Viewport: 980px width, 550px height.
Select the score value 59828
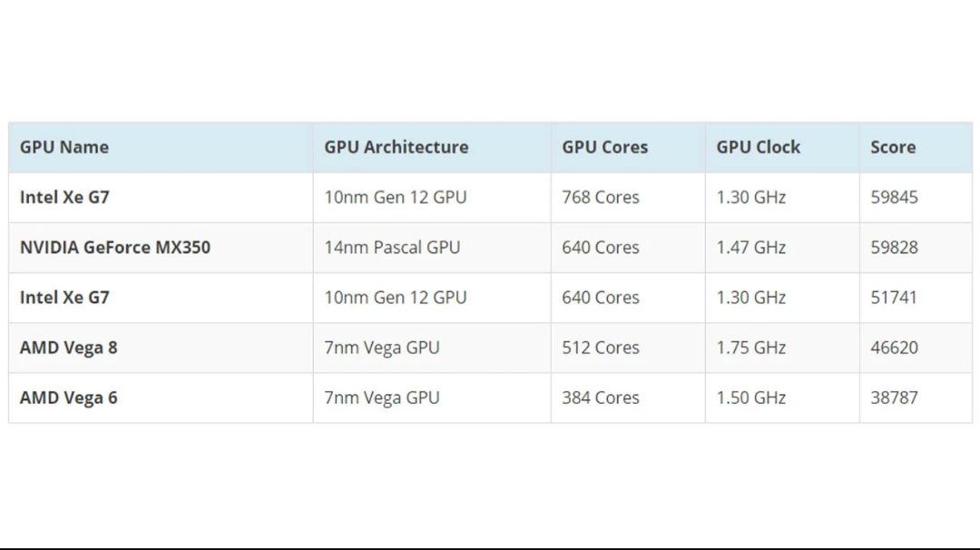[895, 247]
